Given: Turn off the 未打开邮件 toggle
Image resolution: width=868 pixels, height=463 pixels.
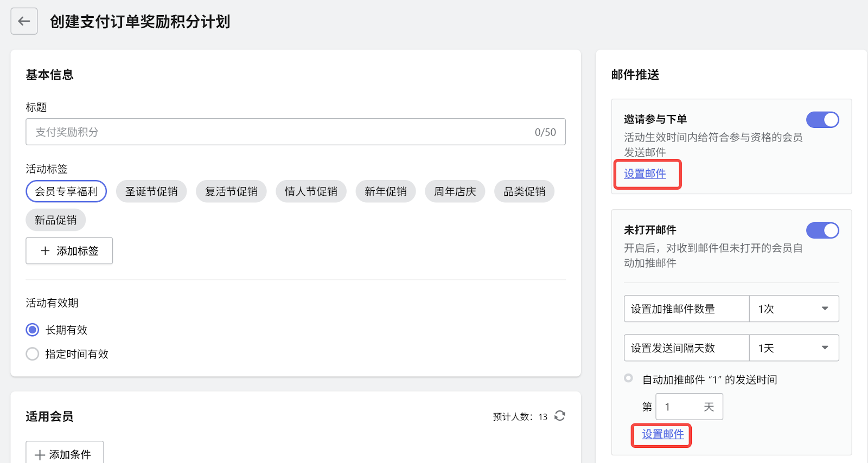Looking at the screenshot, I should pos(822,230).
